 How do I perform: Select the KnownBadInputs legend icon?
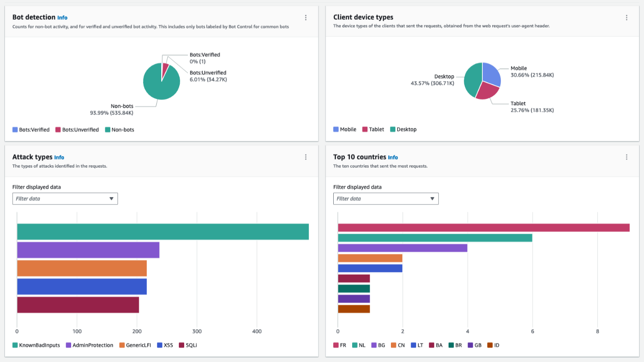pos(14,345)
